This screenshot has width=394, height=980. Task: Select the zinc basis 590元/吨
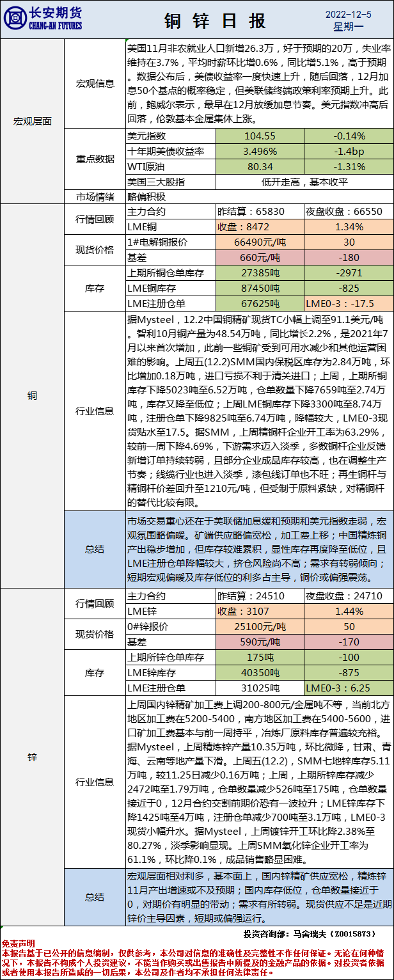pyautogui.click(x=260, y=642)
